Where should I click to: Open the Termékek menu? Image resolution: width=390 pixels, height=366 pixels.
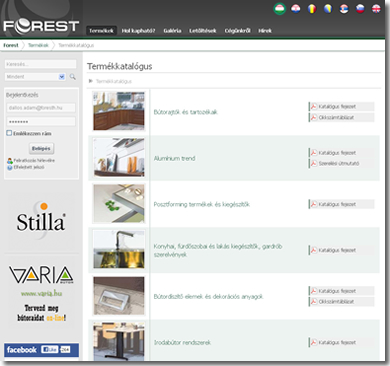[x=101, y=31]
